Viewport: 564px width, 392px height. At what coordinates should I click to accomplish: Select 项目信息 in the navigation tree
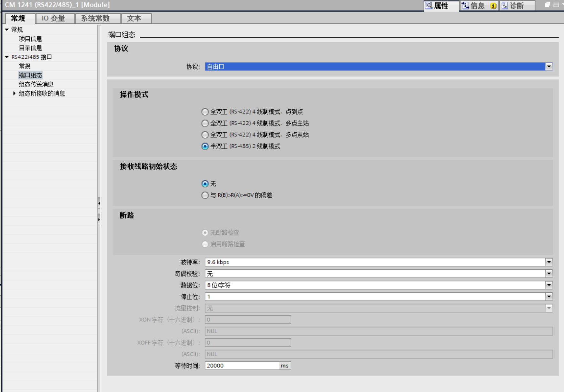click(x=30, y=39)
